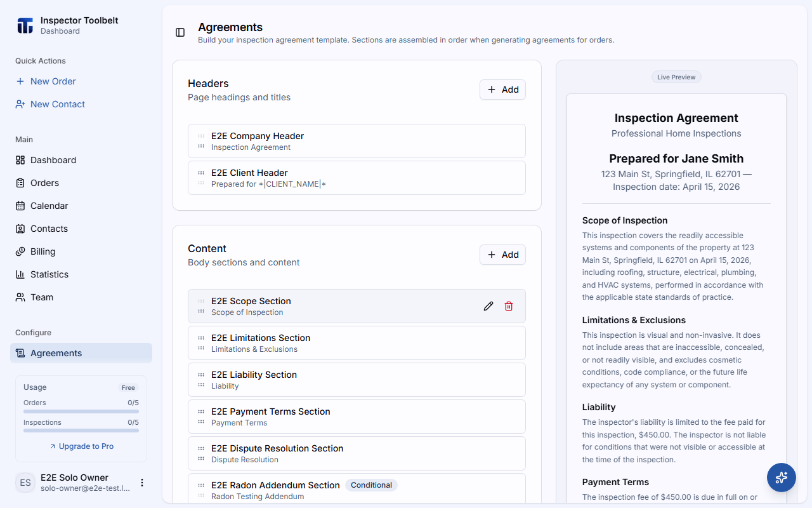Select Agreements in Configure menu

81,353
